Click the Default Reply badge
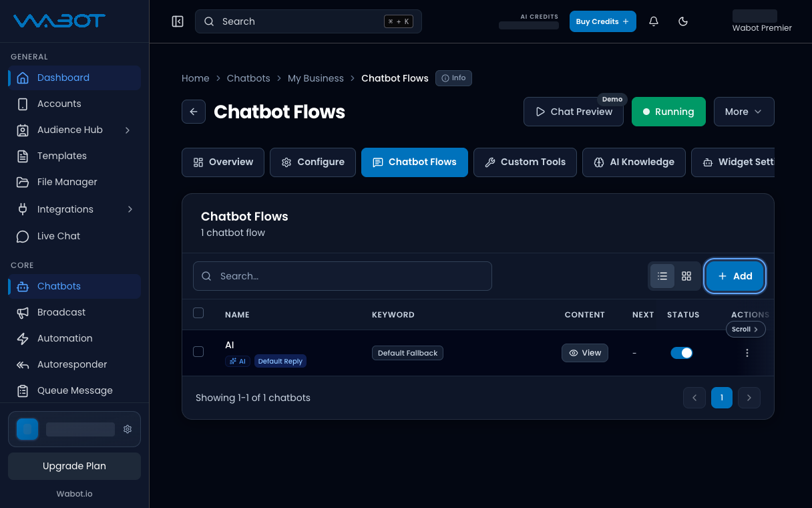This screenshot has height=508, width=812. coord(280,362)
